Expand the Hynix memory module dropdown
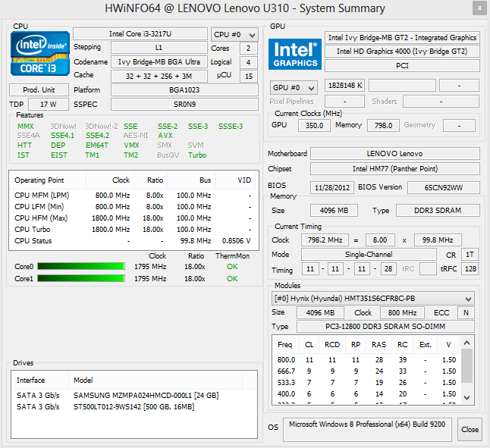Viewport: 490px width, 448px height. (374, 299)
